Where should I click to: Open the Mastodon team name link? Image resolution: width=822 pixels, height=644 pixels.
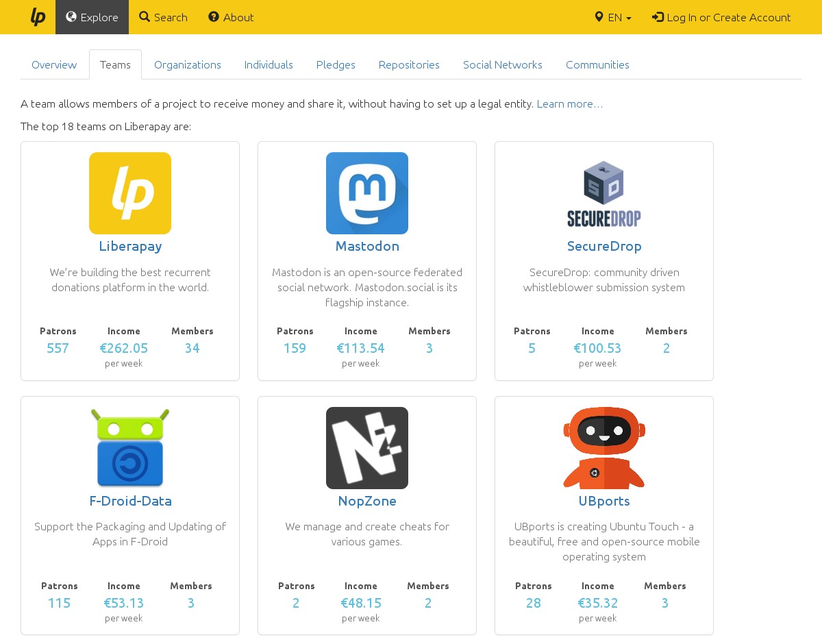367,246
